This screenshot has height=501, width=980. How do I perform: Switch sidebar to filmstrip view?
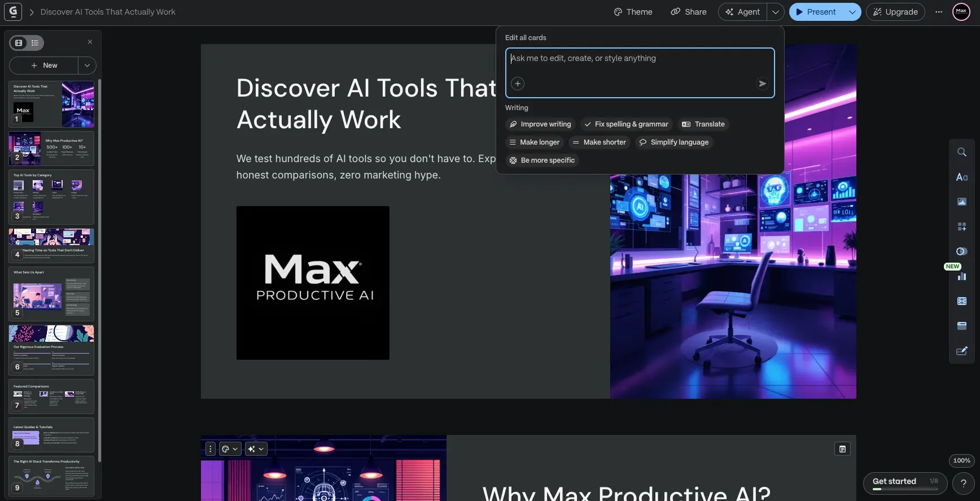coord(19,43)
